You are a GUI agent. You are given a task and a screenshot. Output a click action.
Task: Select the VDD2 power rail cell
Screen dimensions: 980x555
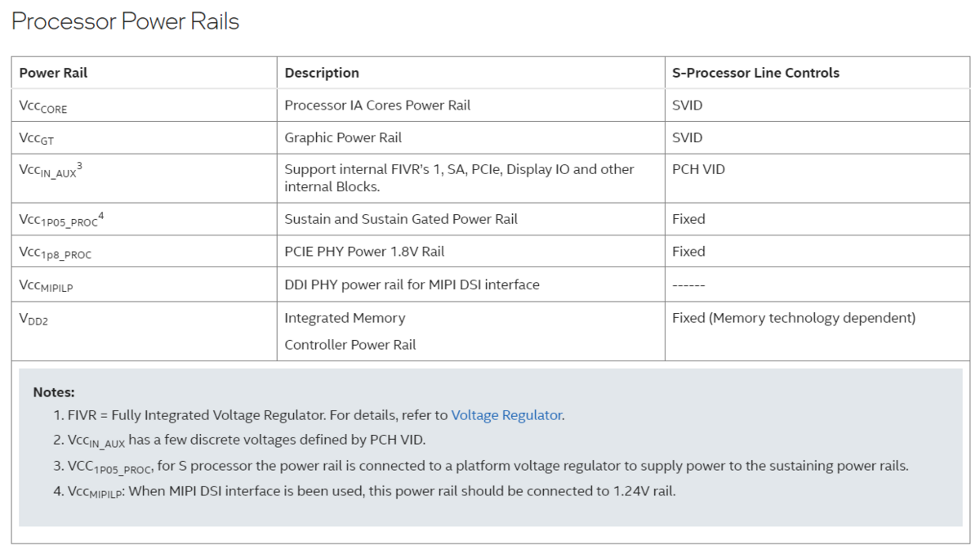click(34, 319)
